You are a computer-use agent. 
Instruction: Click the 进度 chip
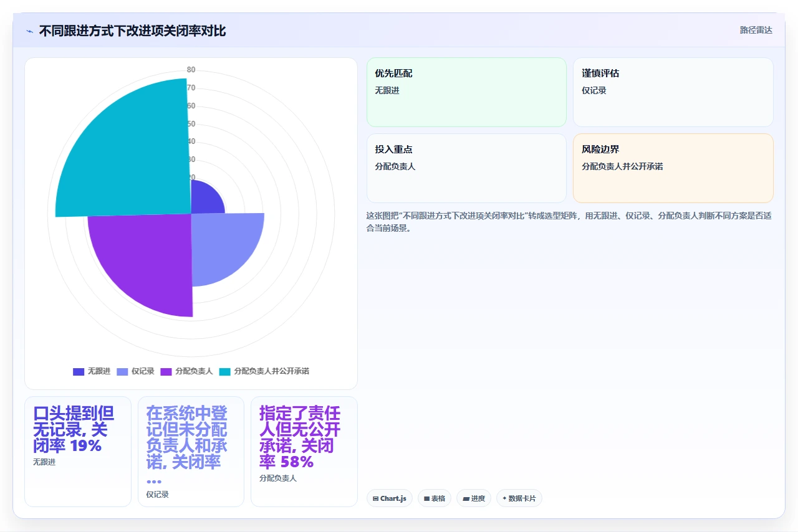pyautogui.click(x=474, y=498)
